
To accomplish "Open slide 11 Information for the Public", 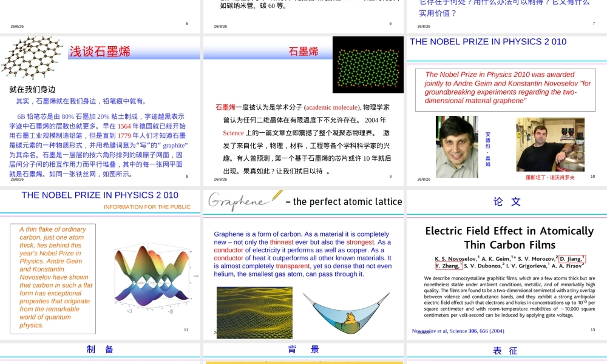I will [100, 265].
